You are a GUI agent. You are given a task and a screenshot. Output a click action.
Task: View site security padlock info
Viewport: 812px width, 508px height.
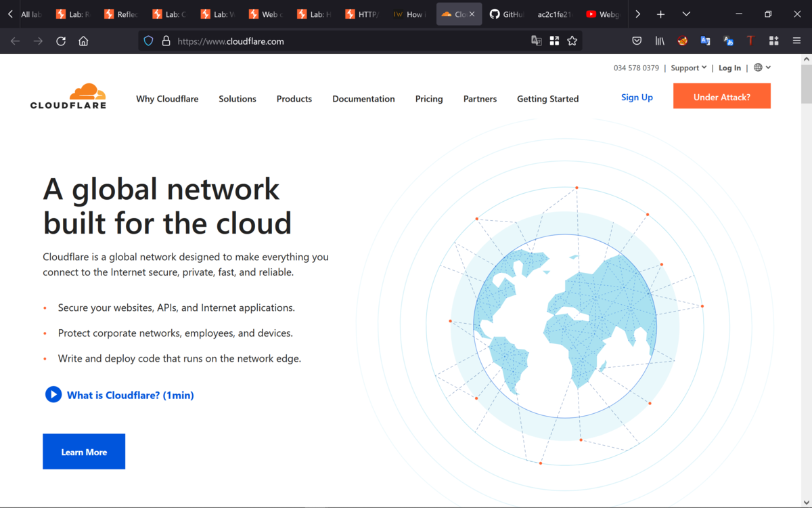pyautogui.click(x=166, y=41)
